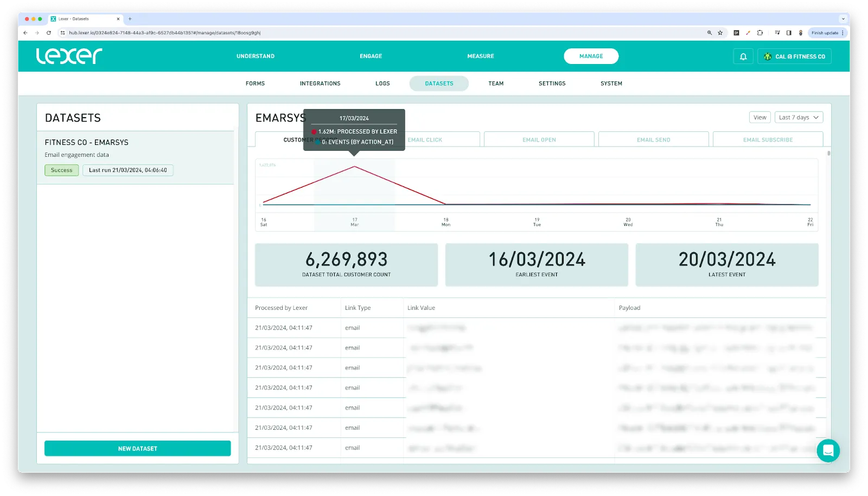Viewport: 868px width, 496px height.
Task: Open the CAL @ FITNESS CO account menu
Action: click(795, 56)
